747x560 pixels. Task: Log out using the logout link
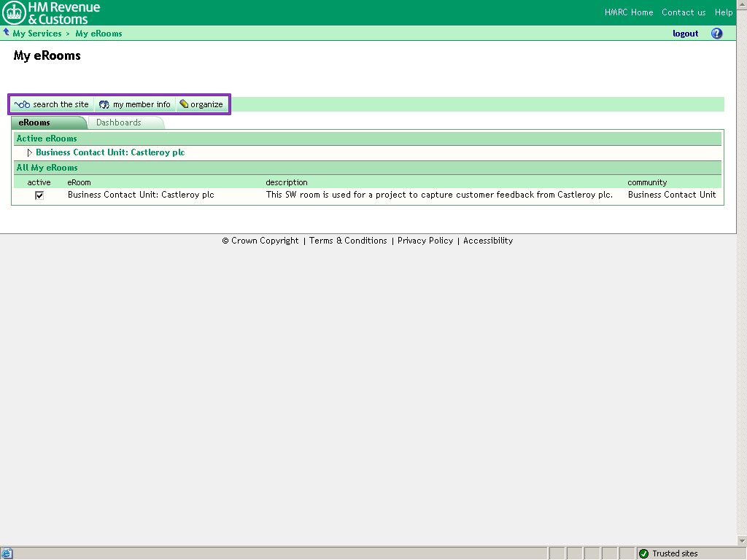click(x=685, y=34)
